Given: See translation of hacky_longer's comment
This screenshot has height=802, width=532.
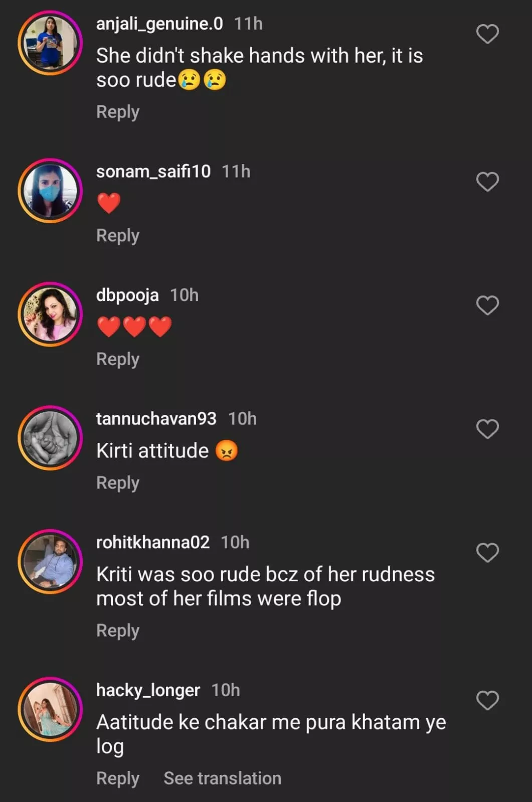Looking at the screenshot, I should click(x=222, y=778).
